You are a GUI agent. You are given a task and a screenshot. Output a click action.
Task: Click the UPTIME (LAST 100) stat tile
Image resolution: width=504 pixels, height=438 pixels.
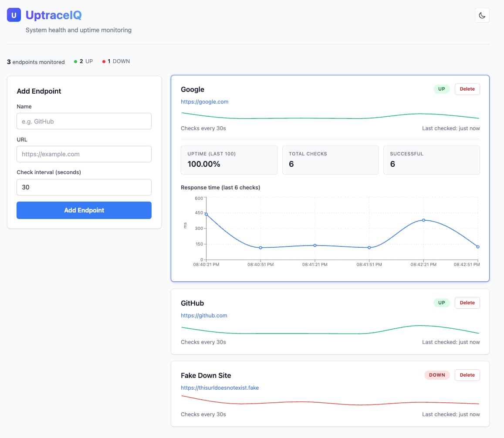(x=229, y=160)
